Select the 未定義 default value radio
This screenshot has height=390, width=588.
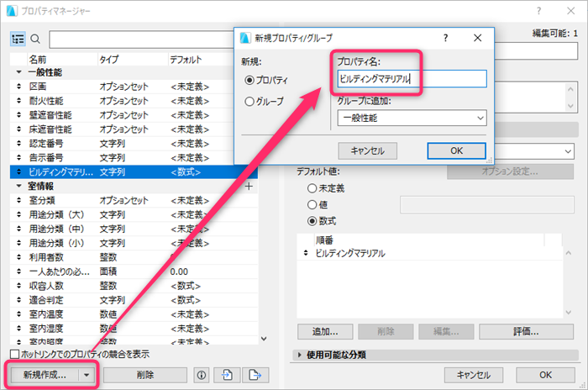click(x=312, y=188)
